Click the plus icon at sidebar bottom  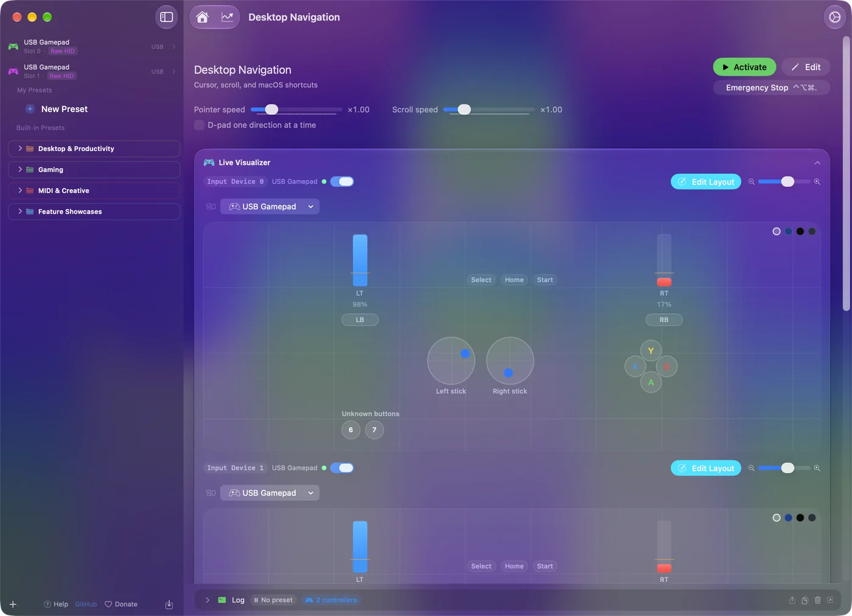click(x=13, y=604)
